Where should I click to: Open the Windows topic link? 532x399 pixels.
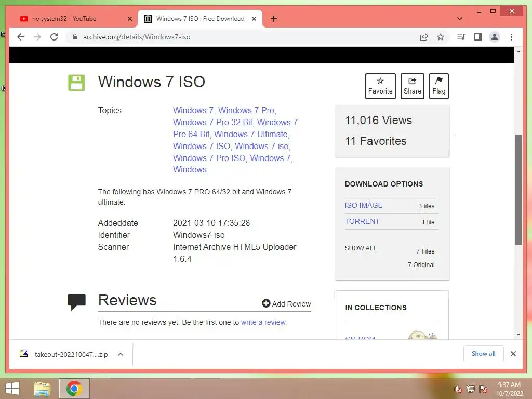(190, 170)
